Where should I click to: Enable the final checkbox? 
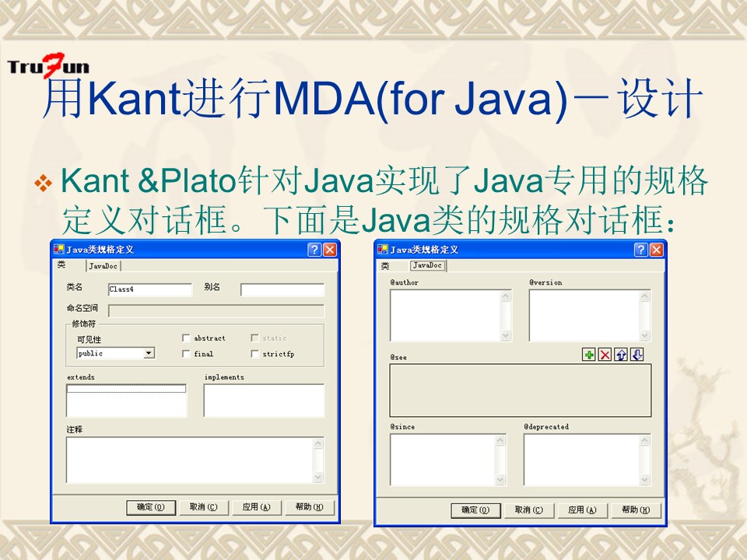[x=186, y=354]
